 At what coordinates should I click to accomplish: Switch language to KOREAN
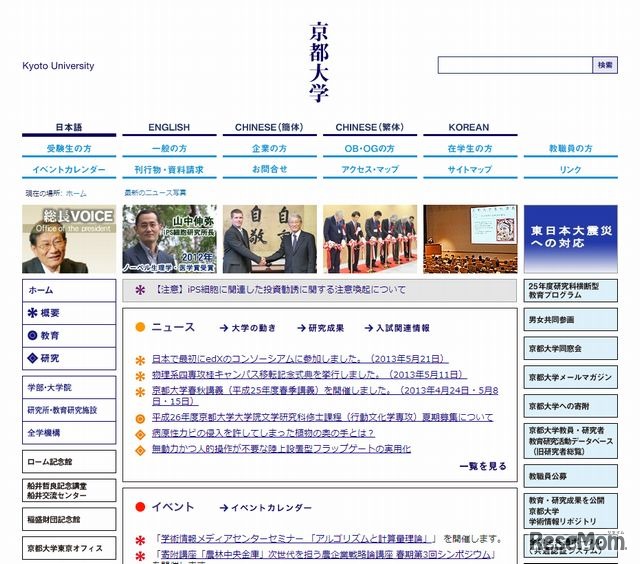[x=469, y=127]
